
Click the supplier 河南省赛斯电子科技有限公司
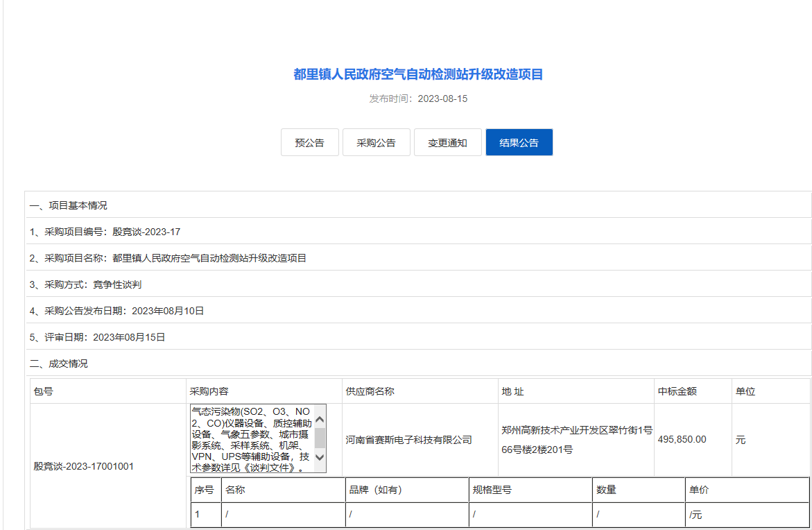click(x=409, y=440)
